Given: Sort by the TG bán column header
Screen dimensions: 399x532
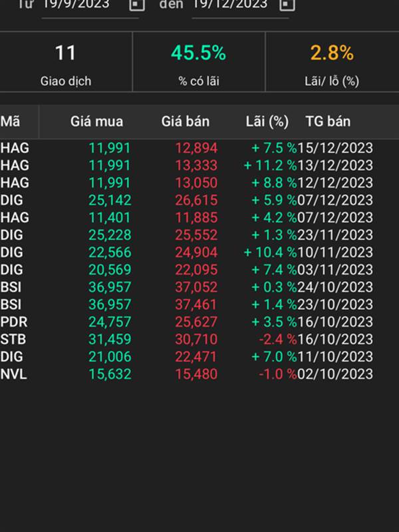Looking at the screenshot, I should click(x=328, y=122).
